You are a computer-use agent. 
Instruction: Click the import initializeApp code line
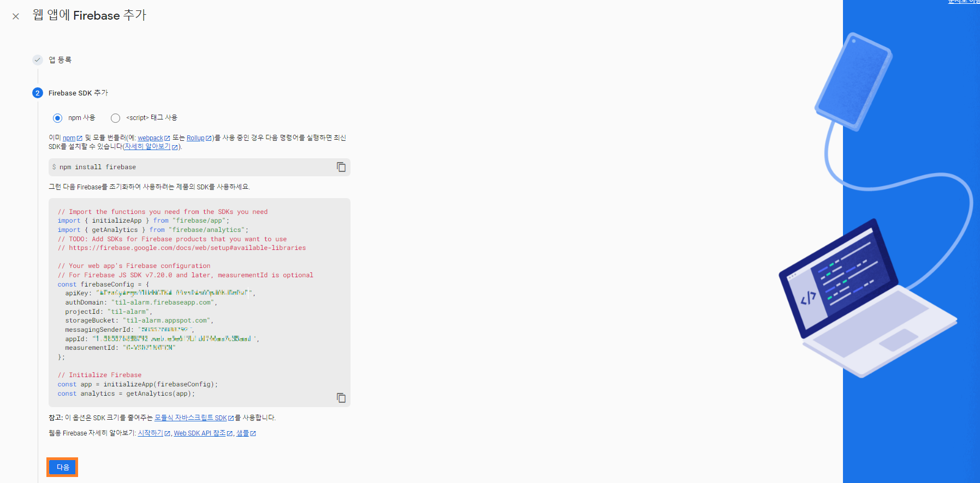point(144,220)
